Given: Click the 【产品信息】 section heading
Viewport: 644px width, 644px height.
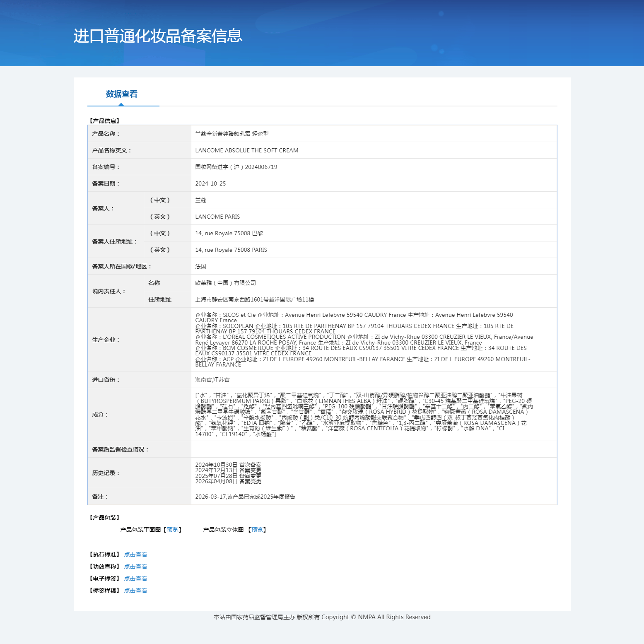Looking at the screenshot, I should point(104,121).
